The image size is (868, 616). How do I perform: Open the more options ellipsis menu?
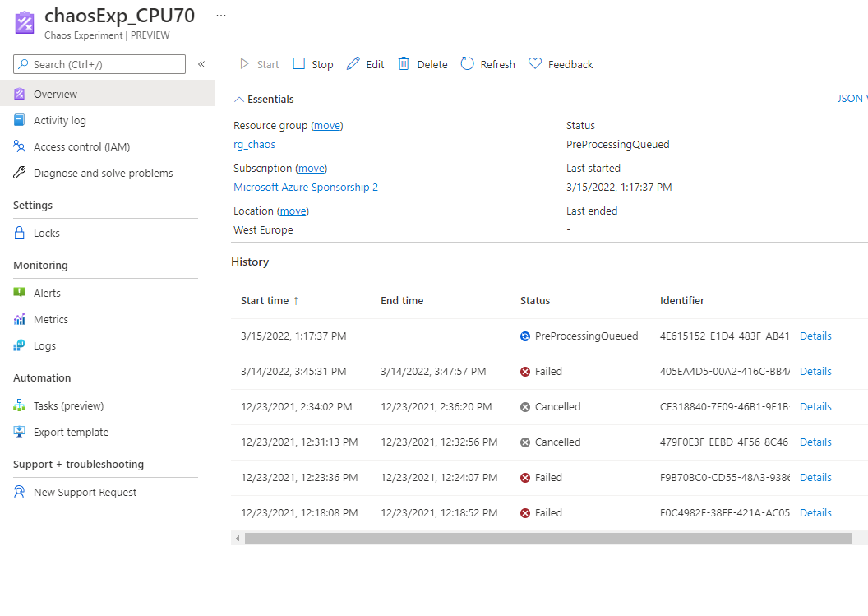220,16
